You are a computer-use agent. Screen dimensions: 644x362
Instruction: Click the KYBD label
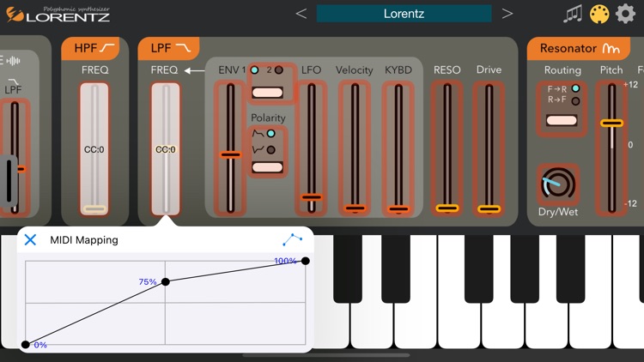(398, 69)
